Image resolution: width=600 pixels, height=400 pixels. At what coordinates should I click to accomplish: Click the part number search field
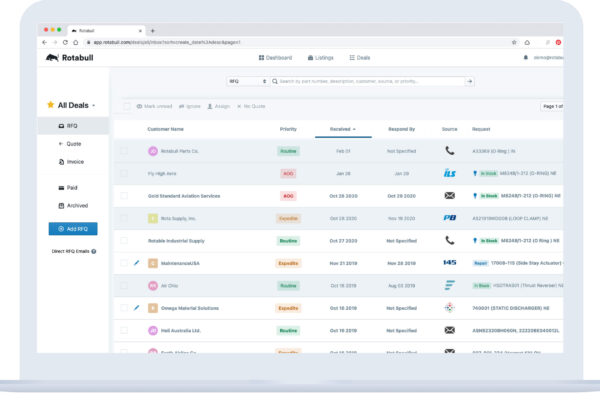(370, 81)
